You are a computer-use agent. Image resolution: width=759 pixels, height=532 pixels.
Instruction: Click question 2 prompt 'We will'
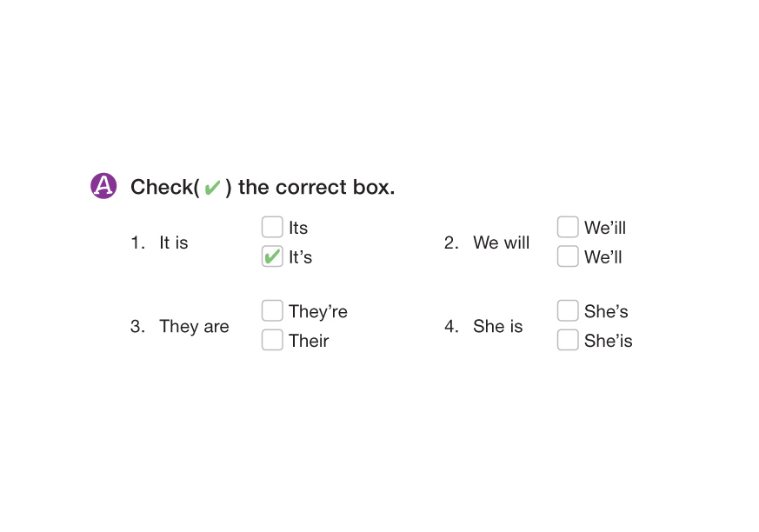click(x=501, y=243)
